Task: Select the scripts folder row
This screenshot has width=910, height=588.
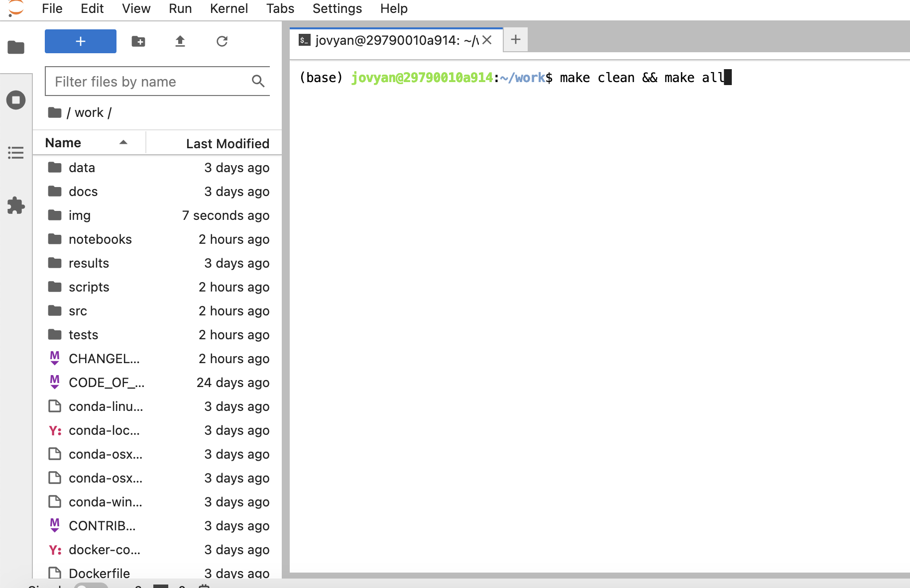Action: coord(157,287)
